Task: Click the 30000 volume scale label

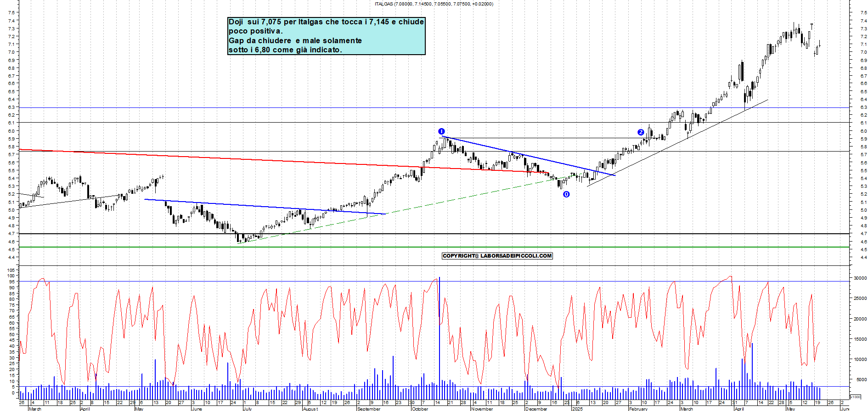Action: click(x=860, y=278)
